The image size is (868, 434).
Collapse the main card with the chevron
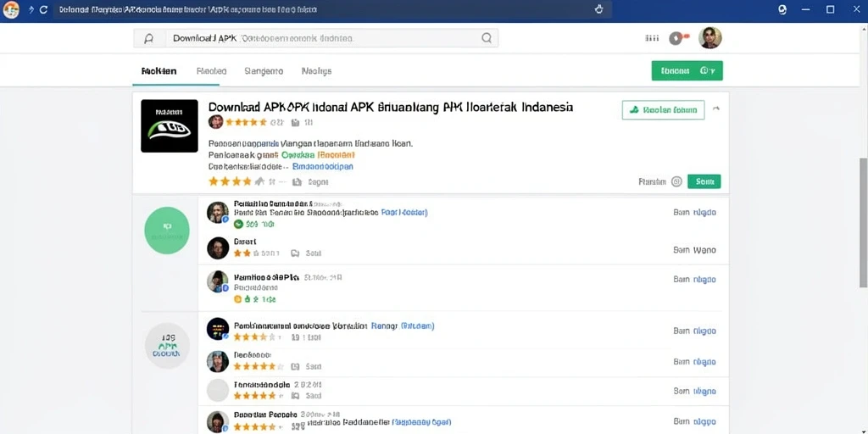[x=715, y=109]
